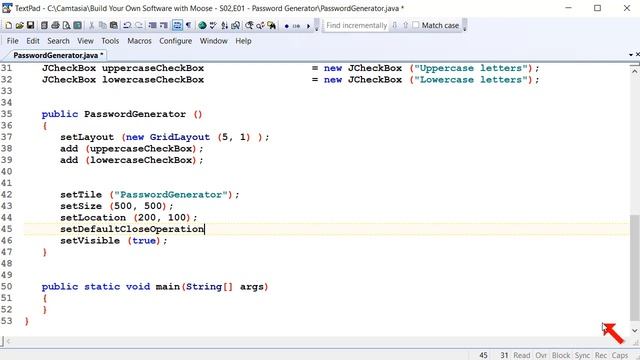Toggle the Block selection indicator
This screenshot has height=360, width=640.
coord(561,355)
